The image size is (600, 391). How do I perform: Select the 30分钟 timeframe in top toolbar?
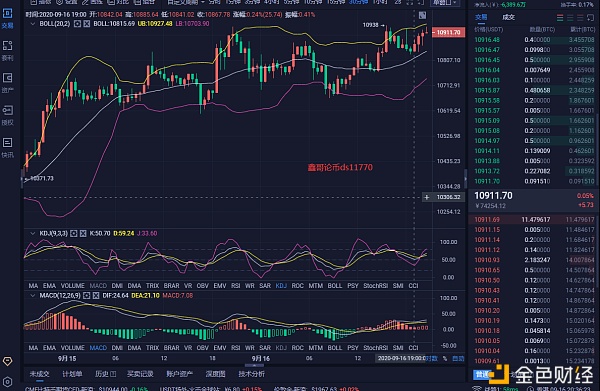click(359, 2)
